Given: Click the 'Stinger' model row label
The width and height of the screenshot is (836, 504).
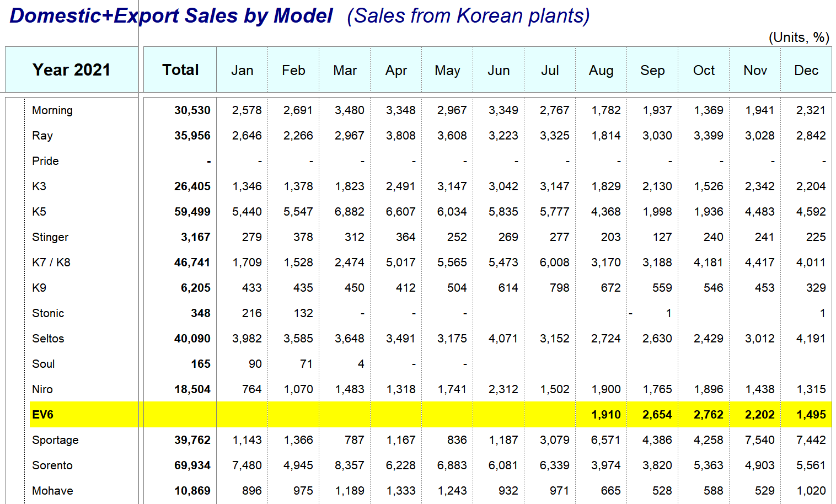Looking at the screenshot, I should [50, 237].
